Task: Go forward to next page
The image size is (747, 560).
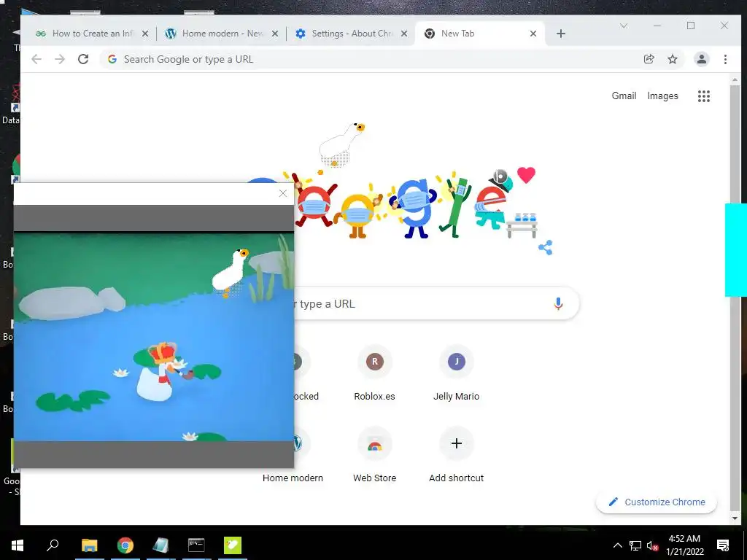Action: [60, 59]
